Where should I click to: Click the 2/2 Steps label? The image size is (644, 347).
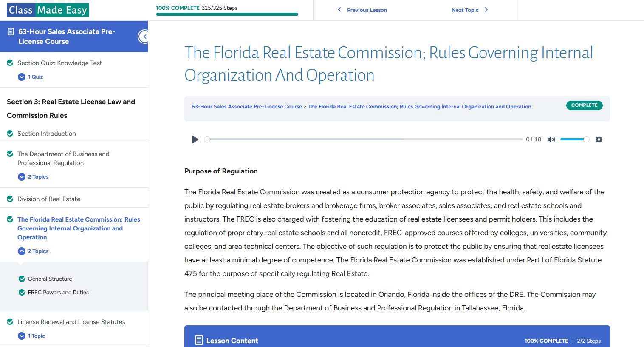[x=589, y=341]
